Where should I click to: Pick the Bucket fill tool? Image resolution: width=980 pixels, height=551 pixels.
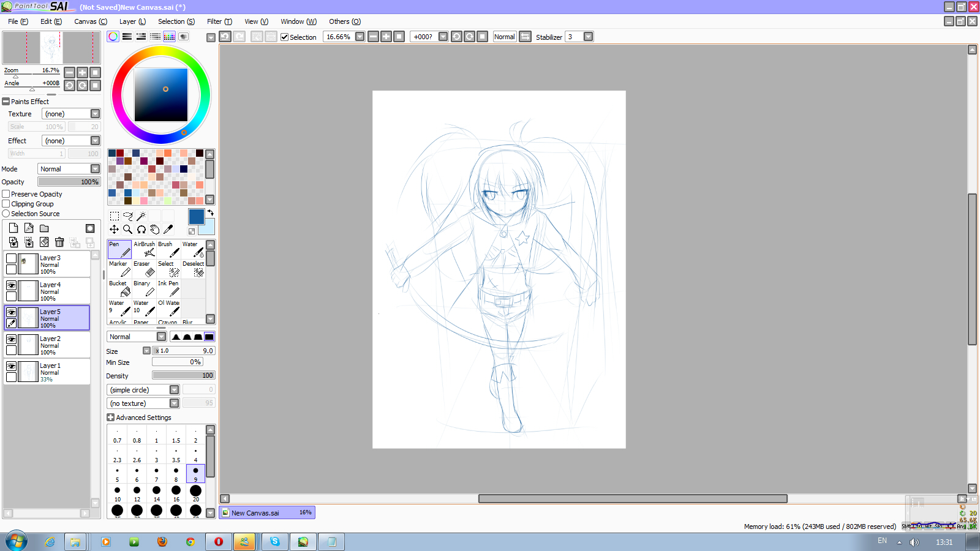pyautogui.click(x=119, y=288)
